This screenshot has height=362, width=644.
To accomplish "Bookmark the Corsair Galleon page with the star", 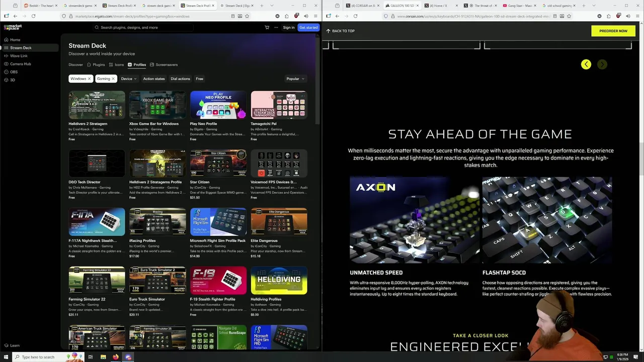I will (x=569, y=16).
